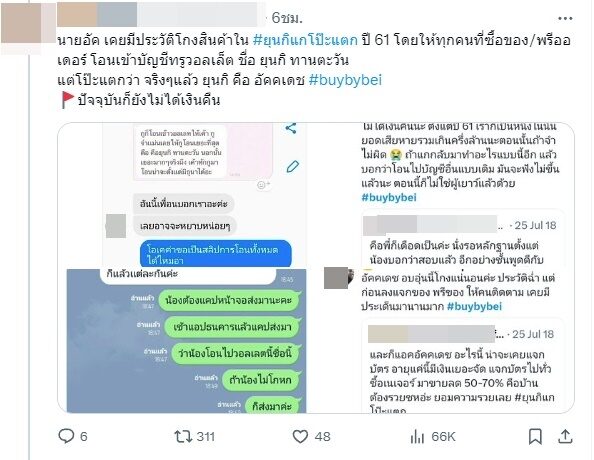Viewport: 594px width, 460px height.
Task: Open the three-dot more options menu
Action: tap(565, 18)
